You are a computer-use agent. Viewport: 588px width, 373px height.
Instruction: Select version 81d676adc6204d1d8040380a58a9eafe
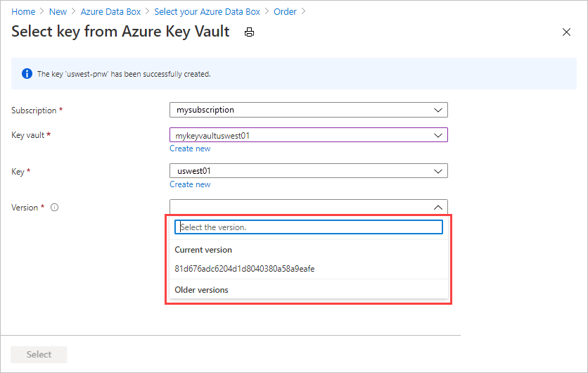244,269
